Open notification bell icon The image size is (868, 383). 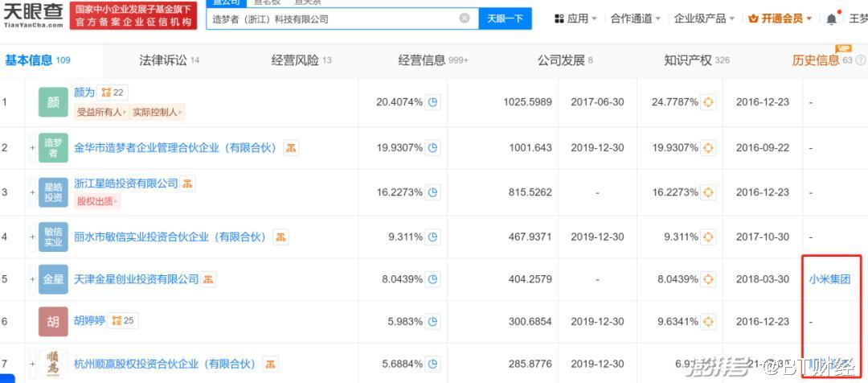pyautogui.click(x=831, y=19)
